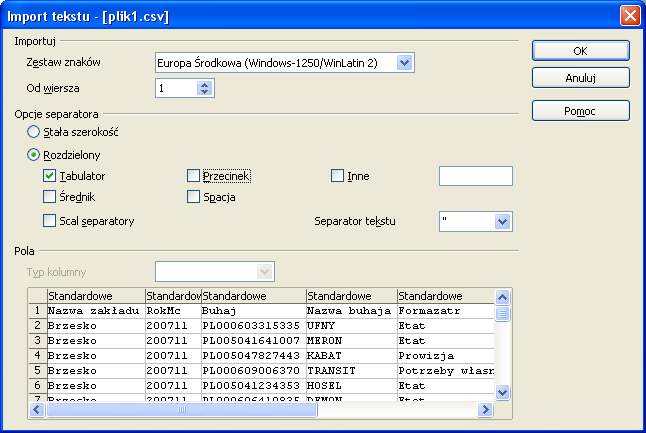
Task: Cancel the import with Anuluj
Action: pyautogui.click(x=580, y=78)
